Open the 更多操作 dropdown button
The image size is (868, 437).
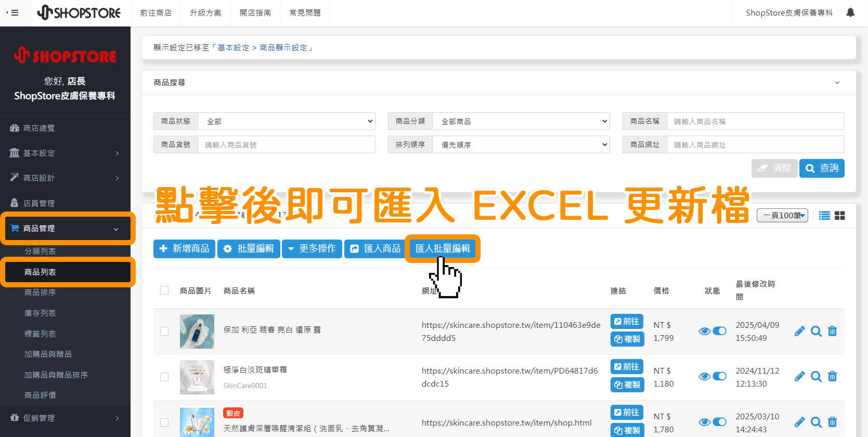point(312,249)
